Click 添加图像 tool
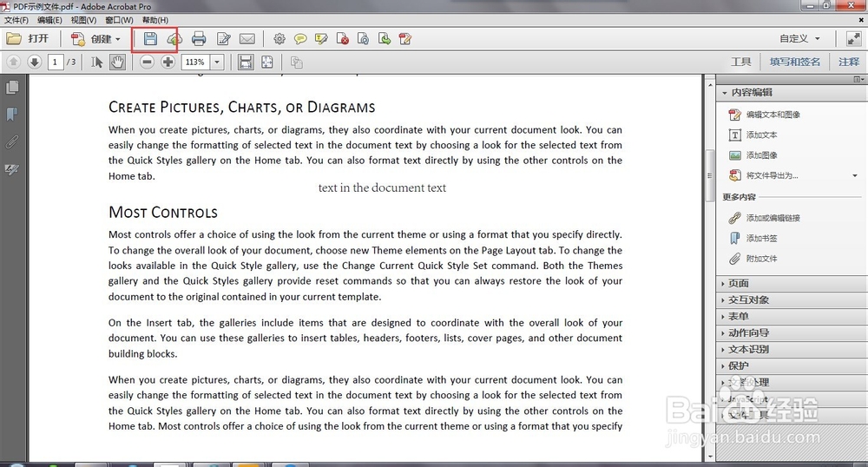The width and height of the screenshot is (868, 467). 753,155
